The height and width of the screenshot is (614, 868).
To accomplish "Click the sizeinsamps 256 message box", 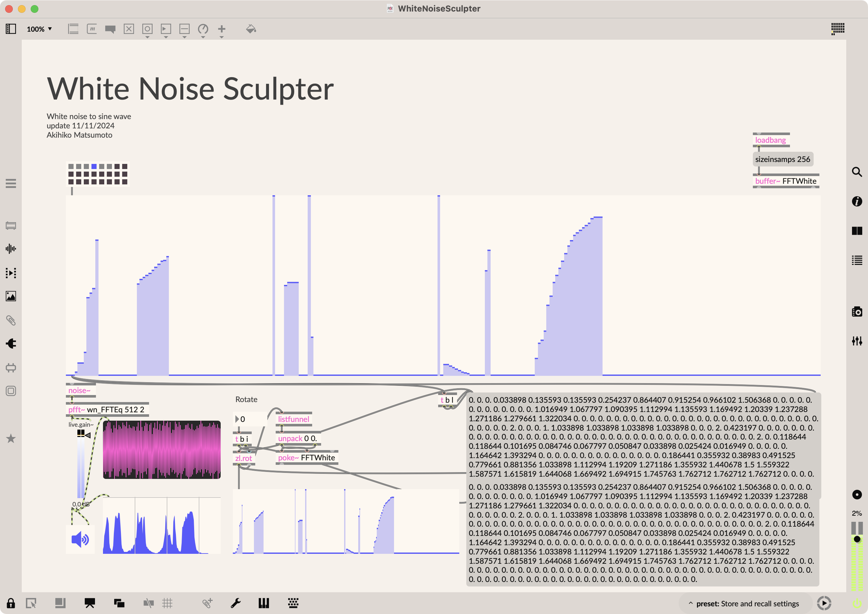I will pyautogui.click(x=783, y=159).
